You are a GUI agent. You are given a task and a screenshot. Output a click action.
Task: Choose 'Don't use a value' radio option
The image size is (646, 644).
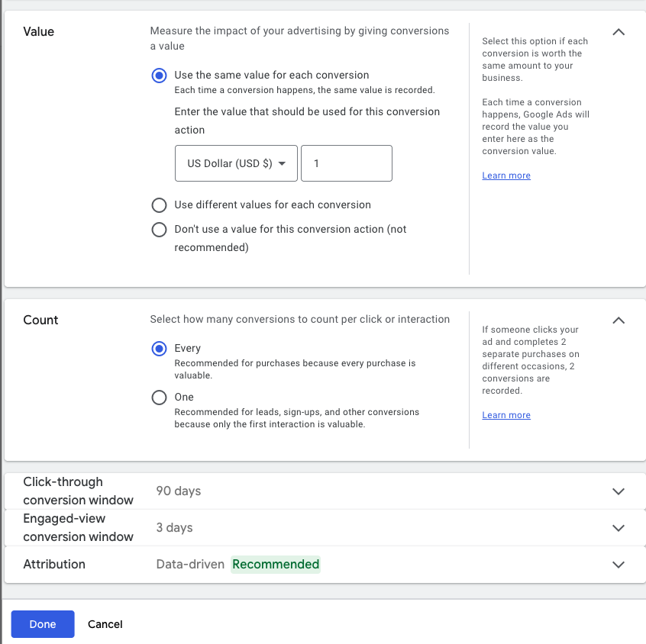159,230
